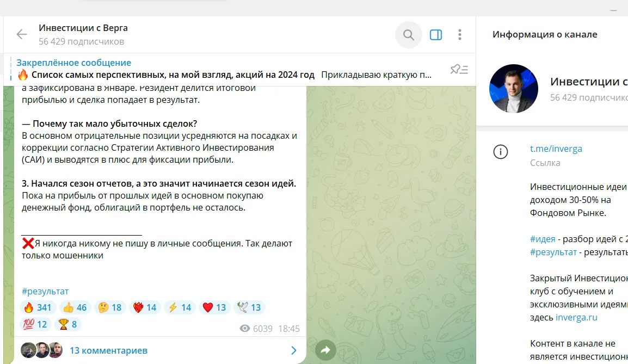Click the fire reaction with 341
Image resolution: width=628 pixels, height=364 pixels.
(x=38, y=307)
